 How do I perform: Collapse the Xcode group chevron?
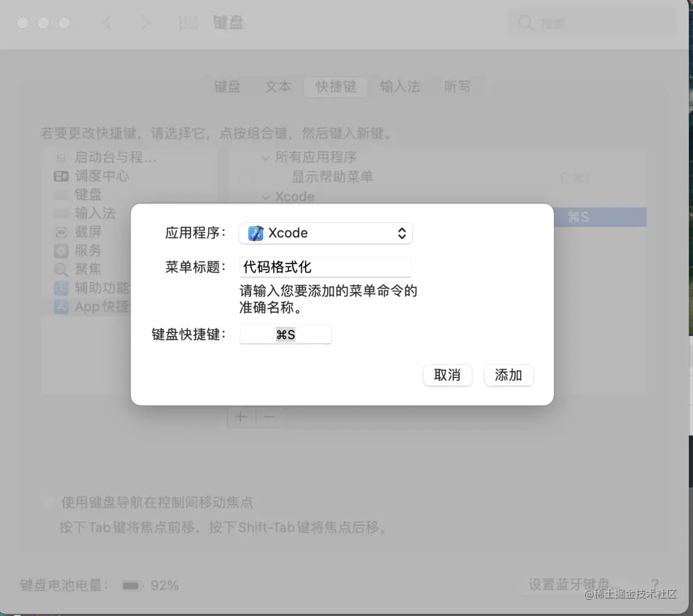click(266, 197)
